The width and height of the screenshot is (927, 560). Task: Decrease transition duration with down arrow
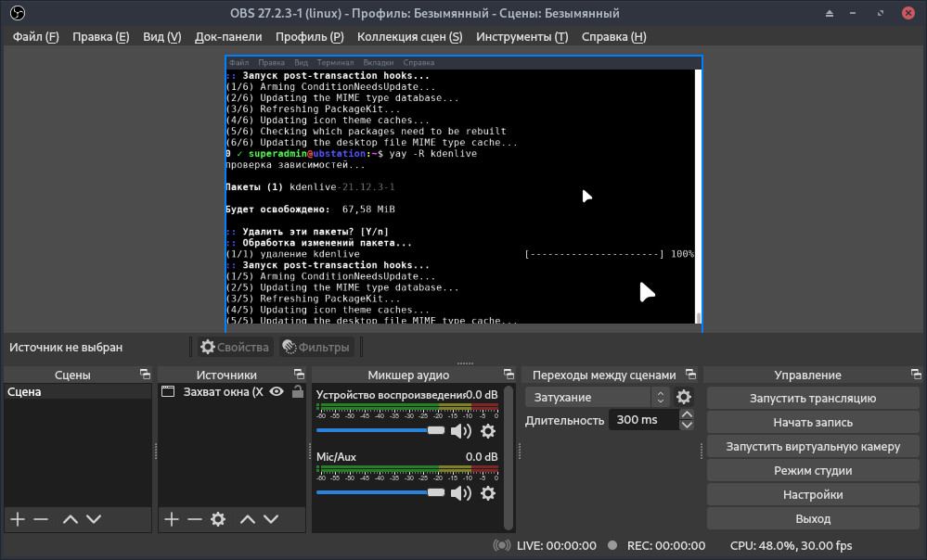pos(687,425)
